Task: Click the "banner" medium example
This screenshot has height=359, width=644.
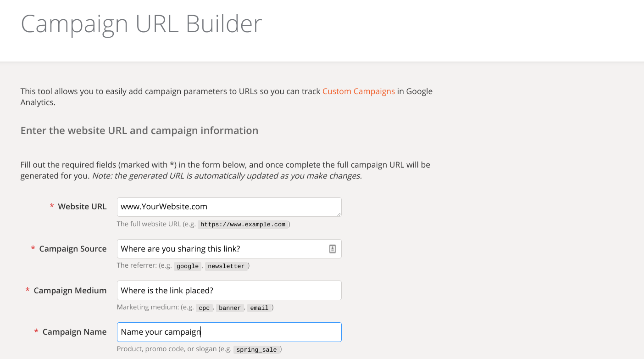Action: (x=230, y=308)
